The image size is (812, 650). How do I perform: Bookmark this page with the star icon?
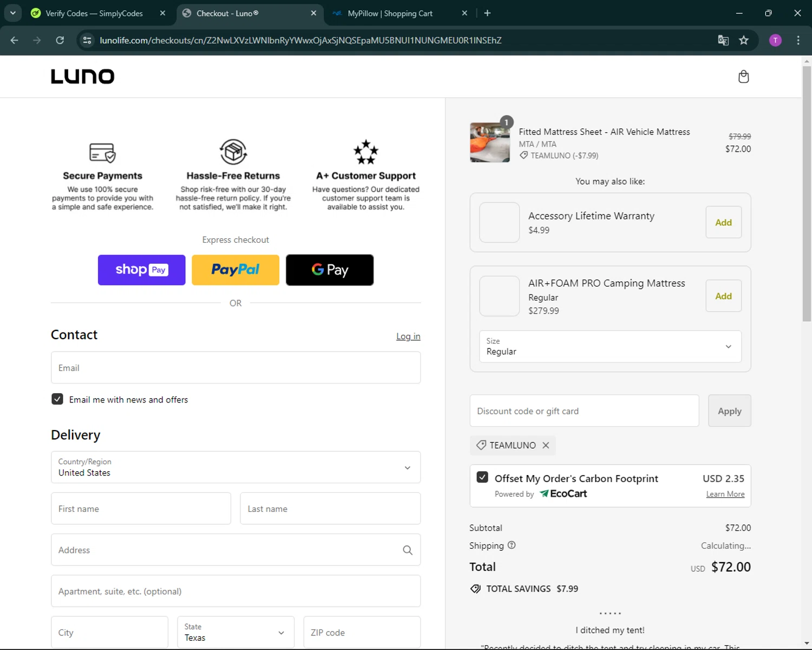744,40
